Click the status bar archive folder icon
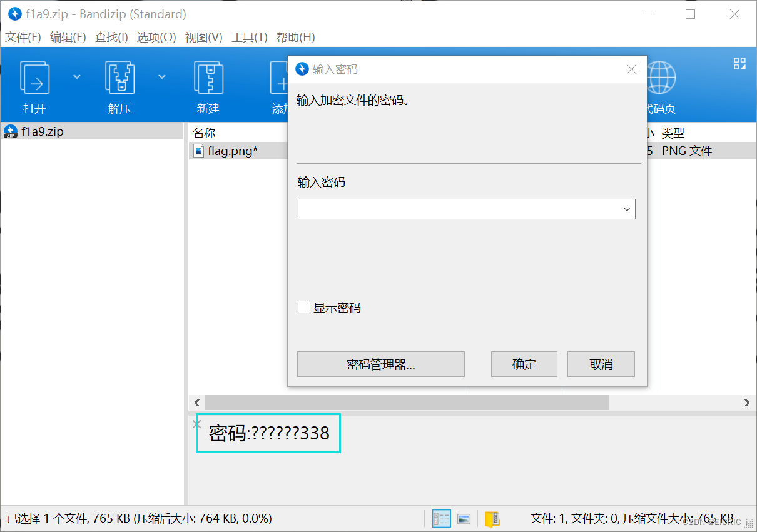The width and height of the screenshot is (757, 532). point(492,518)
